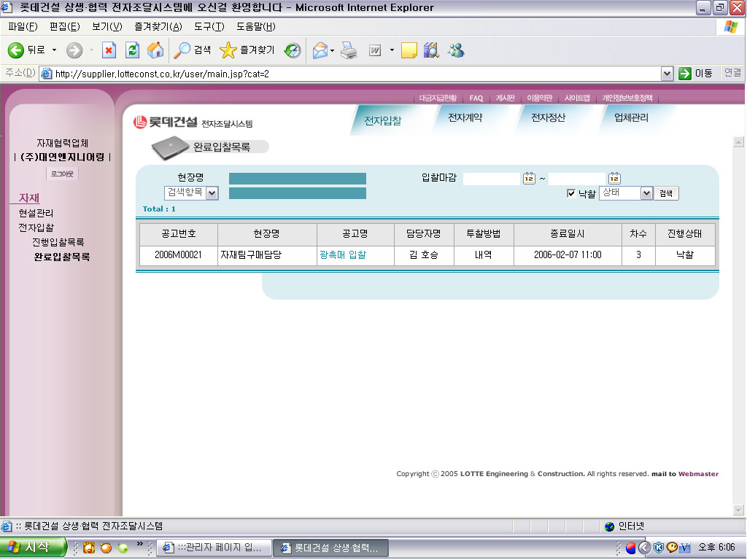This screenshot has height=560, width=747.
Task: Click the Internet zone globe in status bar
Action: tap(609, 526)
